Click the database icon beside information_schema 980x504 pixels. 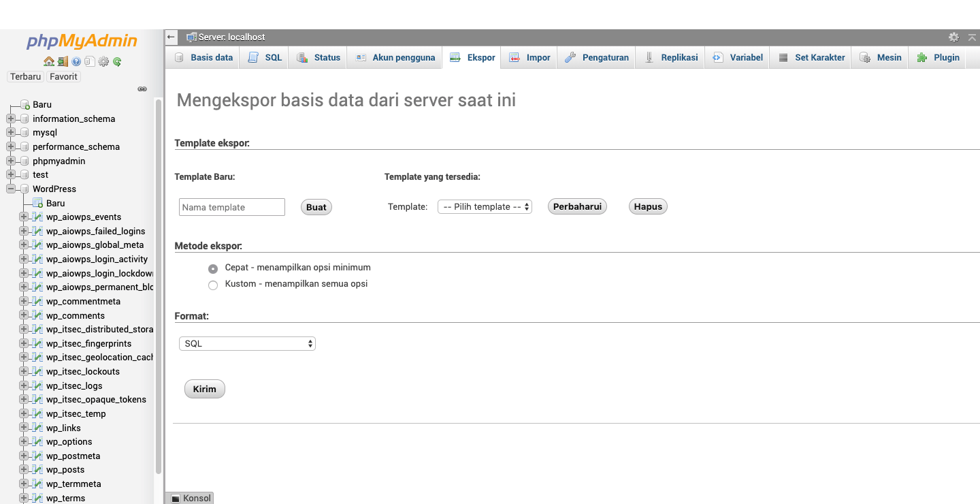click(x=24, y=119)
